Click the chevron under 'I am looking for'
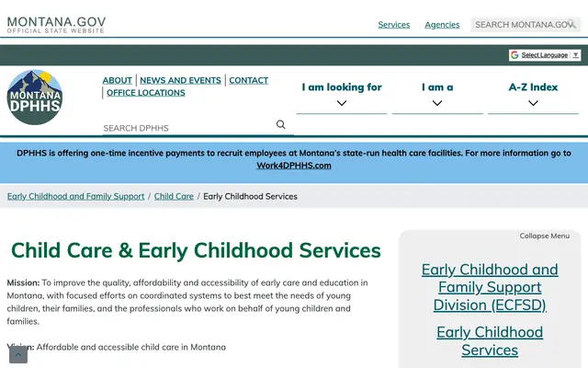Screen dimensions: 588x368 (342, 103)
